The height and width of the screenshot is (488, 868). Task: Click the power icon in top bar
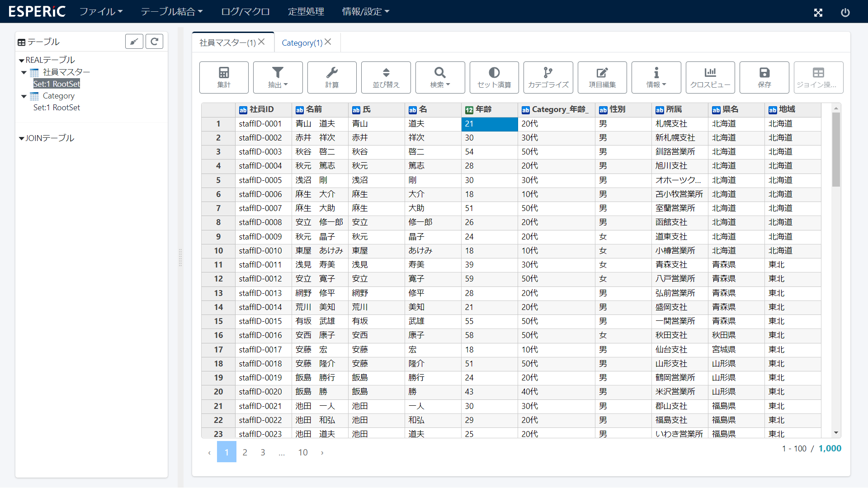click(845, 12)
